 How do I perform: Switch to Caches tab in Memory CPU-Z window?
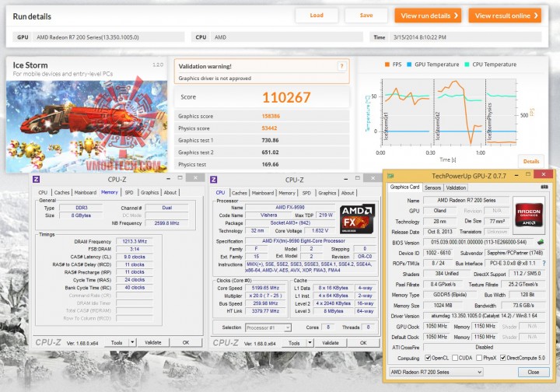tap(61, 192)
